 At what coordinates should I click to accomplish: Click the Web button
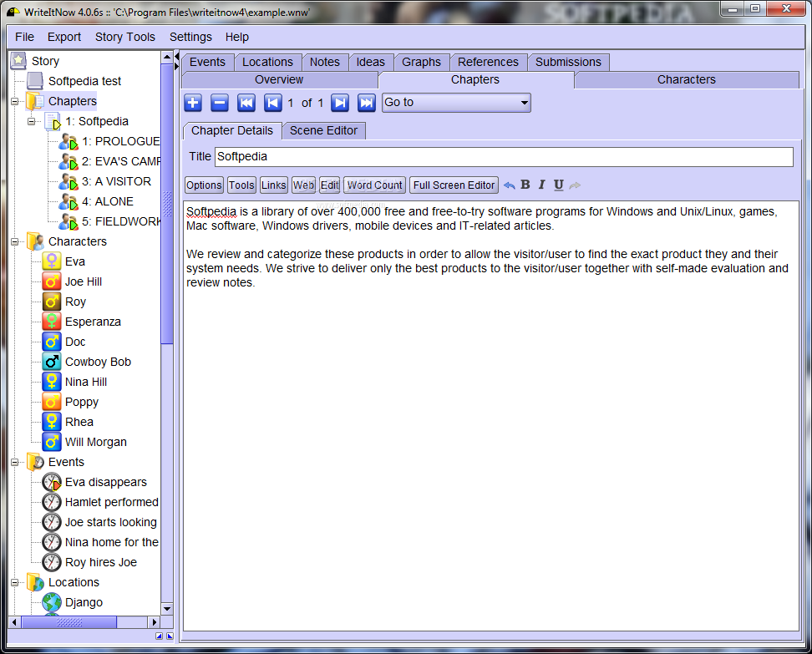pos(303,185)
